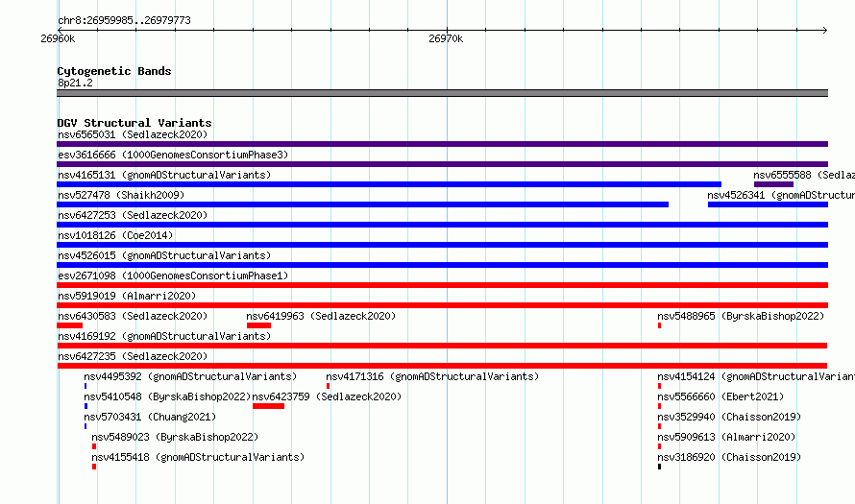Click the black marker under nsv3186920
Viewport: 855px width, 504px height.
[x=659, y=467]
